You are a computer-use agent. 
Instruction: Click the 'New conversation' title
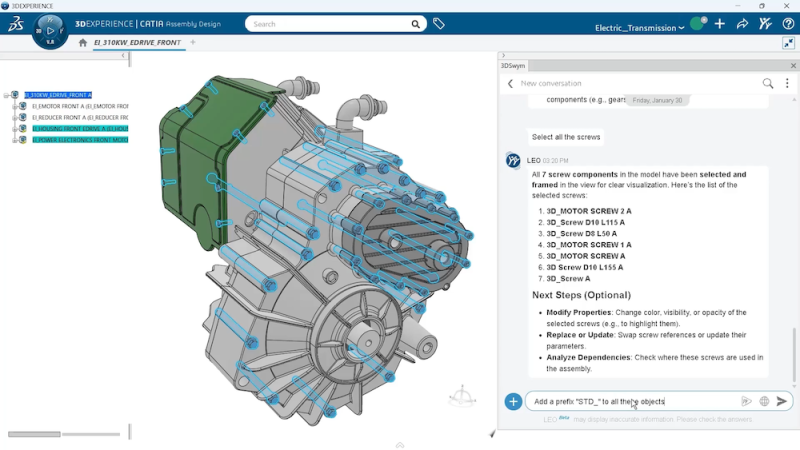pos(551,83)
